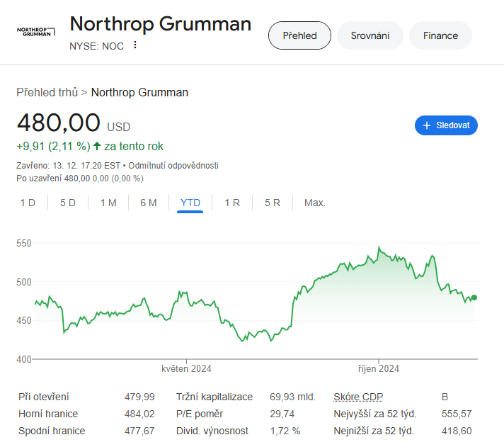The image size is (504, 447).
Task: Open the Přehled trhů breadcrumb link
Action: pyautogui.click(x=47, y=93)
